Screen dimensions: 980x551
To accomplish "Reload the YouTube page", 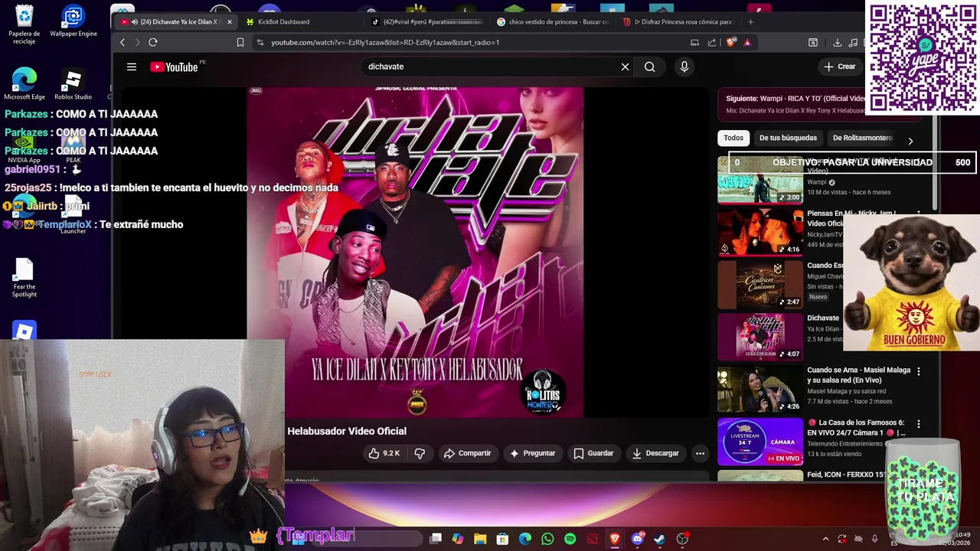I will pyautogui.click(x=153, y=43).
